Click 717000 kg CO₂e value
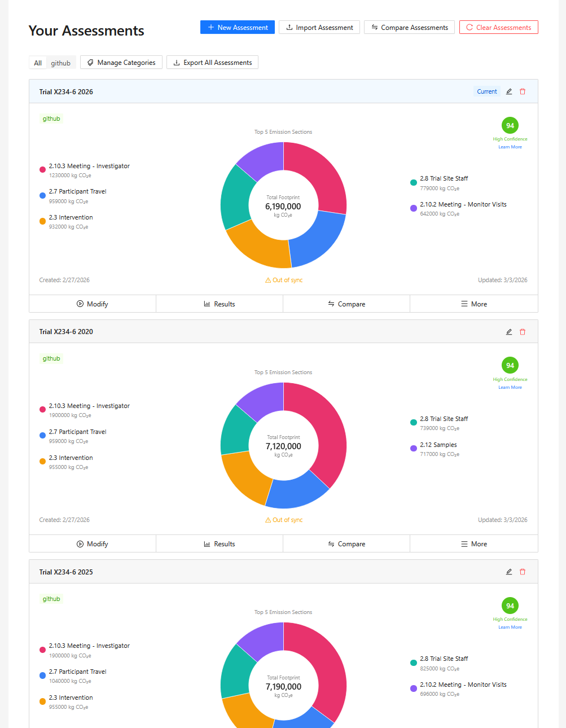 (440, 454)
